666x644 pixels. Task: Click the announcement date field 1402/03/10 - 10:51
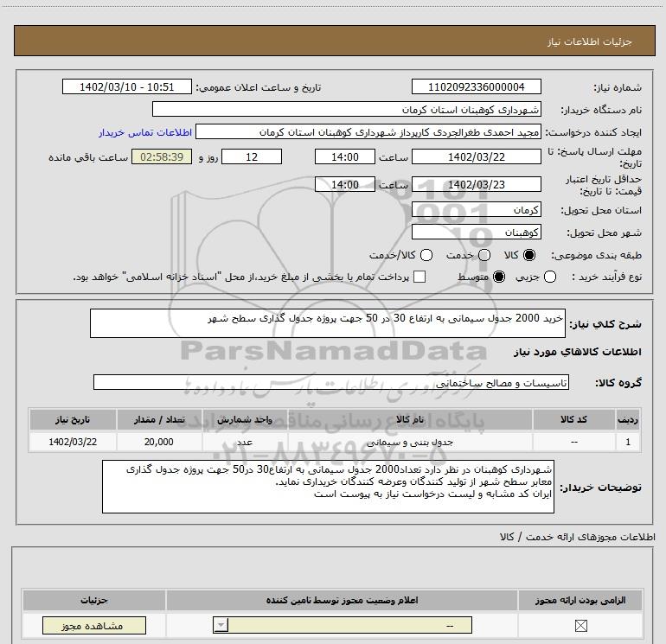[x=127, y=86]
